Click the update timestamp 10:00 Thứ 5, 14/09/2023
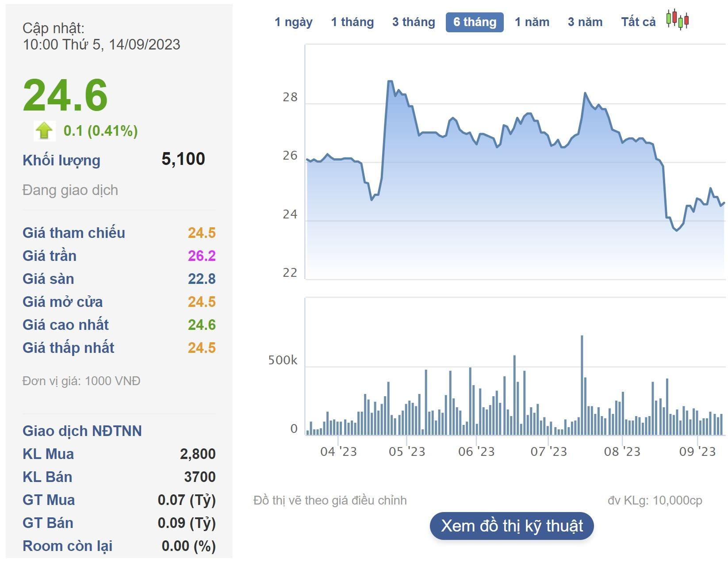 click(102, 44)
